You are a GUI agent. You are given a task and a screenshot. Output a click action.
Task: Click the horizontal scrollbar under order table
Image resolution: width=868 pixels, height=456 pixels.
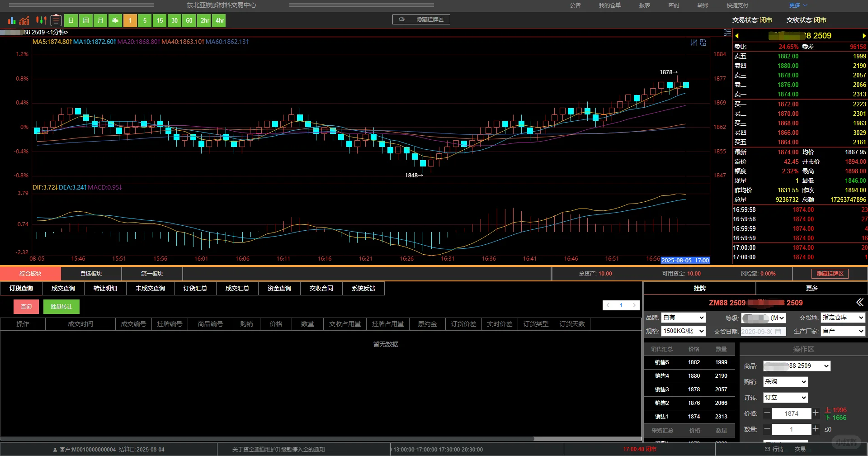[267, 439]
